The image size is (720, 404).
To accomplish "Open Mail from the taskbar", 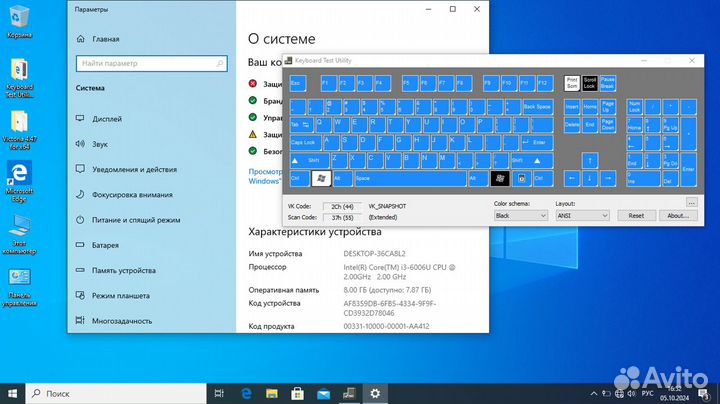I will [323, 393].
